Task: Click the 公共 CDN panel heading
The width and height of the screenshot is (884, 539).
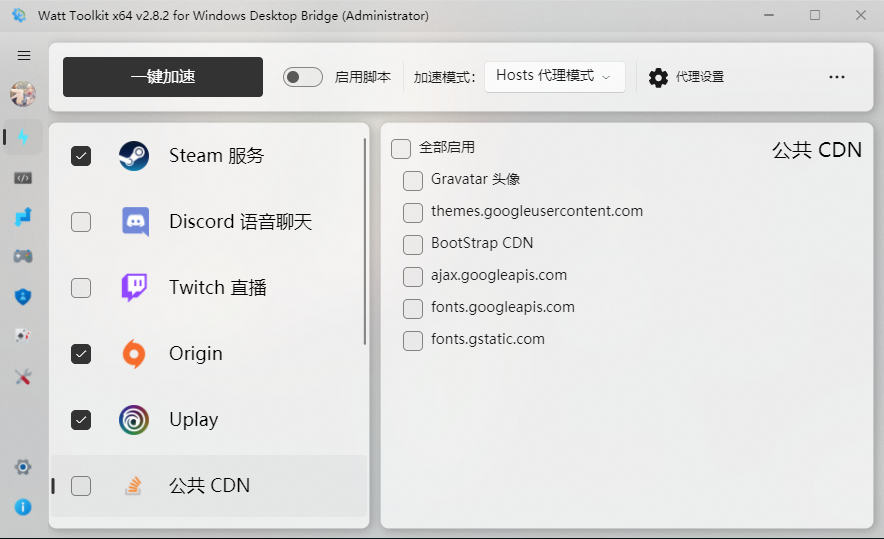Action: tap(817, 150)
